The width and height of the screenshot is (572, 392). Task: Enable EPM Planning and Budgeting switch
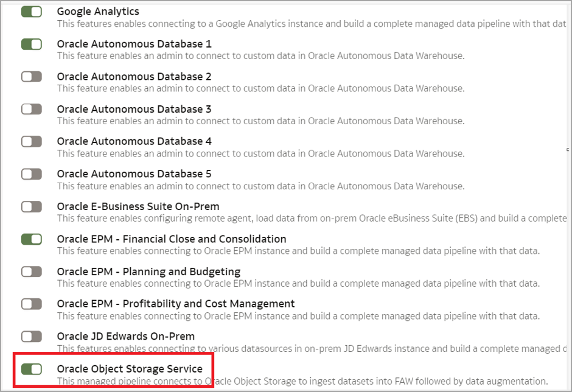pyautogui.click(x=31, y=271)
